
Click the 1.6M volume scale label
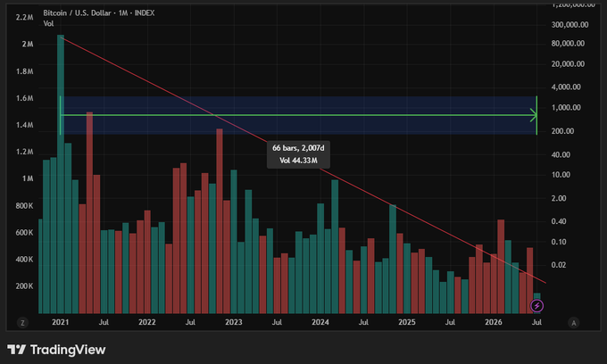click(x=24, y=98)
